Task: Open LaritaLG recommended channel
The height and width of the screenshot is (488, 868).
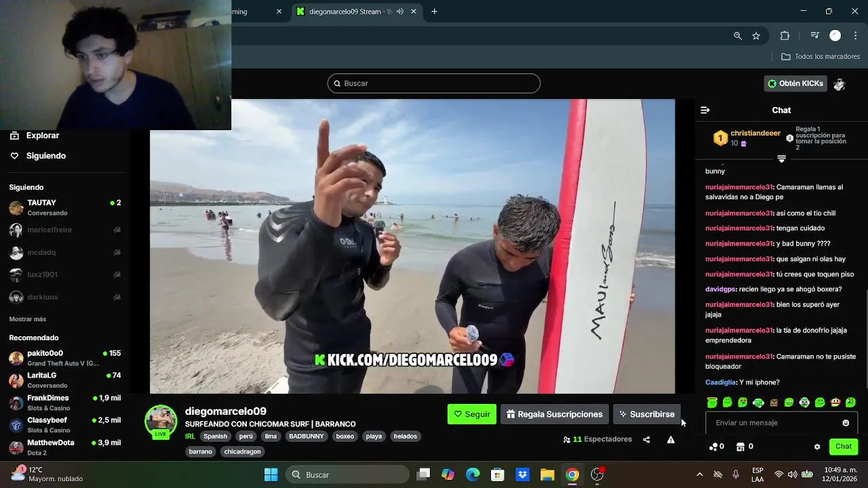Action: click(x=65, y=380)
